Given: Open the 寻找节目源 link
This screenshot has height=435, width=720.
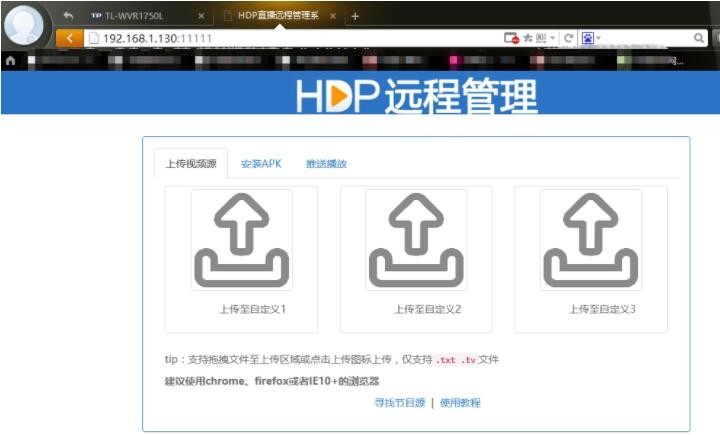Looking at the screenshot, I should [x=400, y=403].
